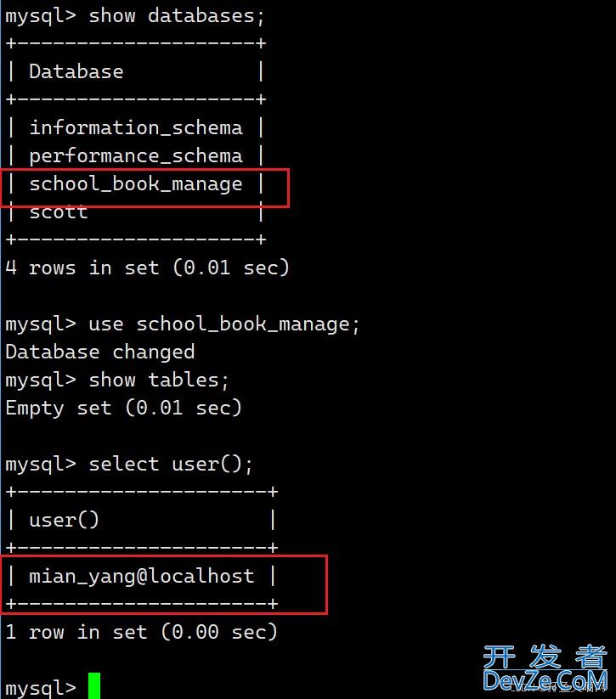
Task: Click the 'Database changed' message
Action: 99,352
